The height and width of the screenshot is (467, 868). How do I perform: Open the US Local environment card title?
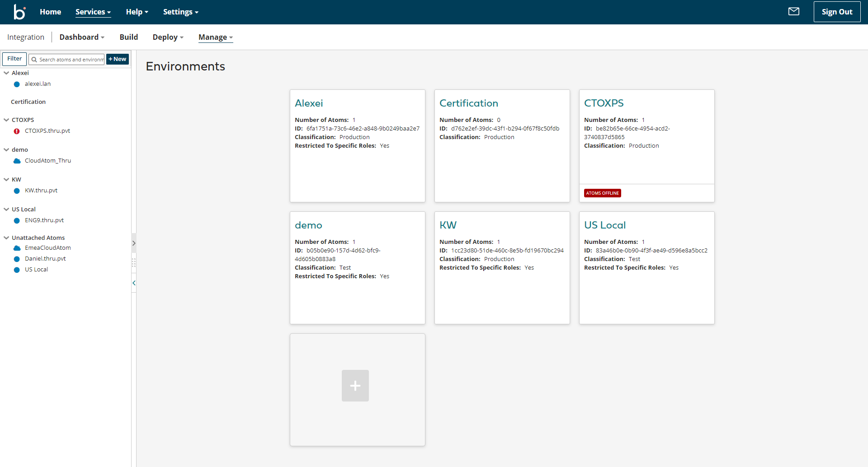[604, 225]
